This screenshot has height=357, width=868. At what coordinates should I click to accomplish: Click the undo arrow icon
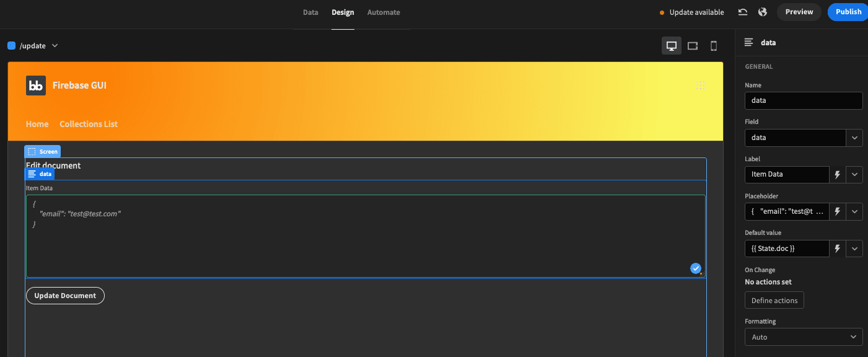click(743, 12)
